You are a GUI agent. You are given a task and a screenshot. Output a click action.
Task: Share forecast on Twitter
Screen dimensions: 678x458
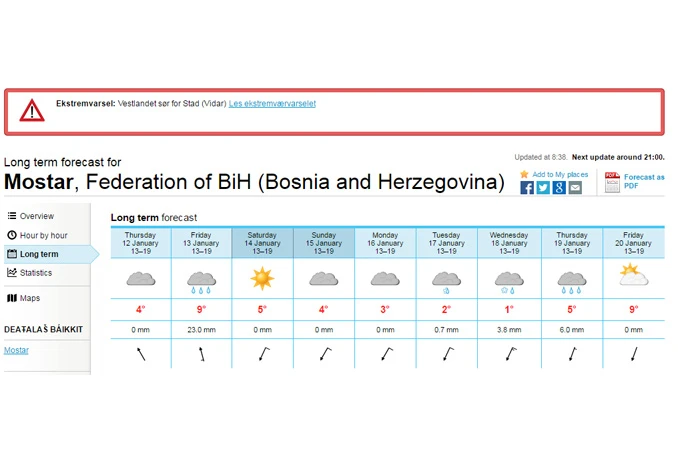pyautogui.click(x=543, y=187)
